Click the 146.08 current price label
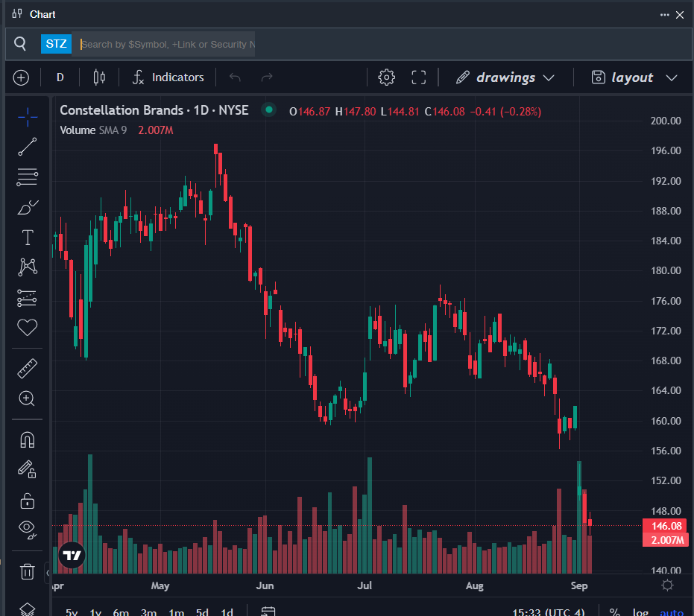This screenshot has height=616, width=694. [x=665, y=526]
